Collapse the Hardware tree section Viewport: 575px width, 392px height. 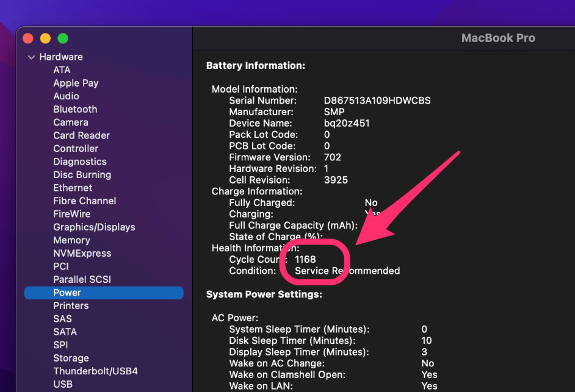[31, 57]
